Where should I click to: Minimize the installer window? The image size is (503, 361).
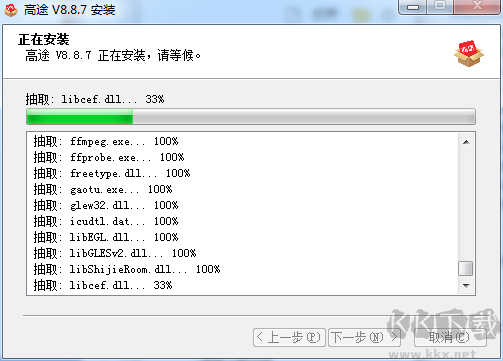[x=413, y=7]
